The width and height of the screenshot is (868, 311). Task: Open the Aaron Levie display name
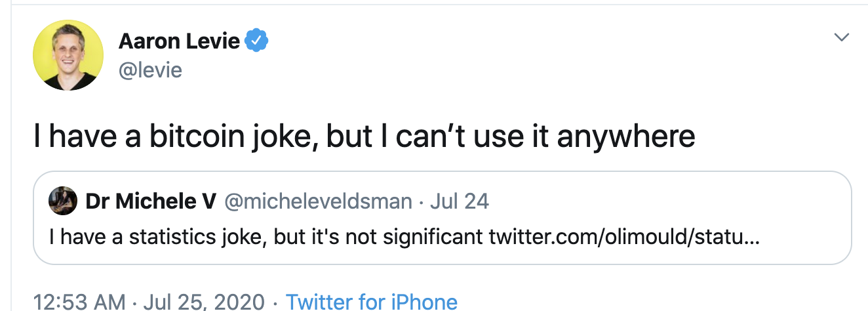coord(179,41)
